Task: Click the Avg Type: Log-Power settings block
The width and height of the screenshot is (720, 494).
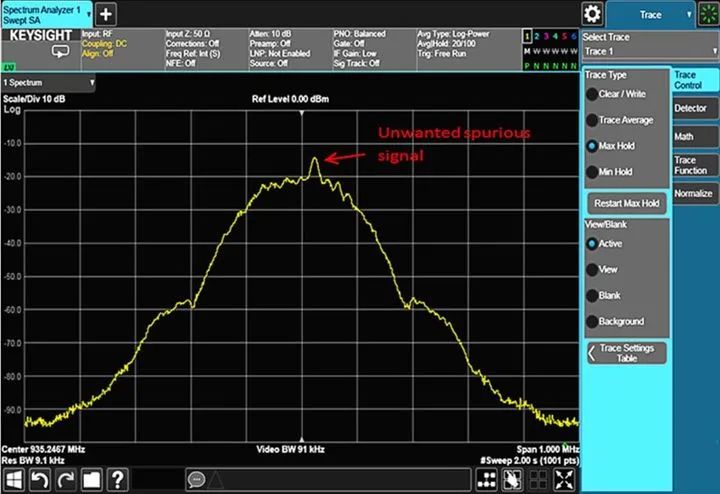Action: pyautogui.click(x=468, y=49)
